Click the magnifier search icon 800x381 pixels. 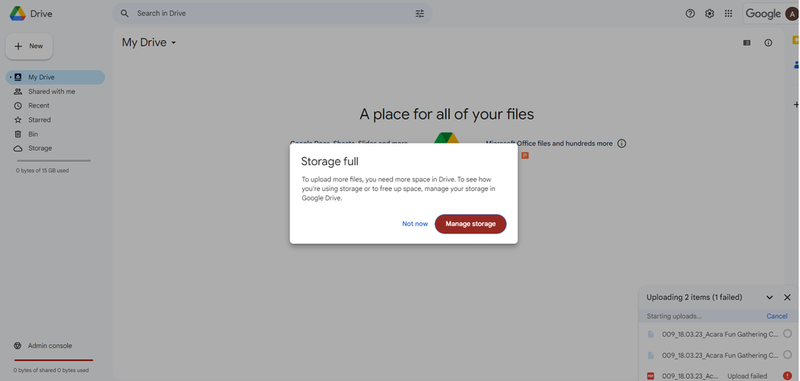124,13
